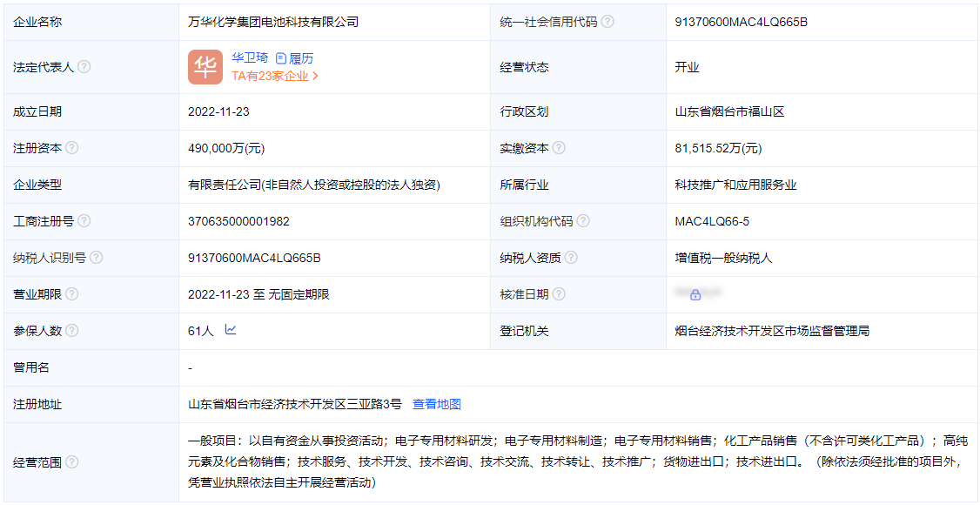Select 科技推广和应用服务业 industry text
Image resolution: width=980 pixels, height=505 pixels.
tap(735, 185)
